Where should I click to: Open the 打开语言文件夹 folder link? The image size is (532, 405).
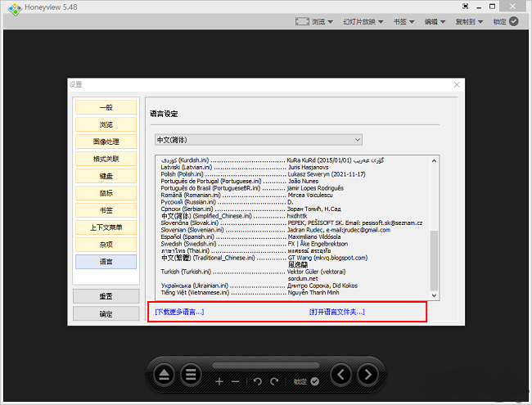pyautogui.click(x=337, y=312)
